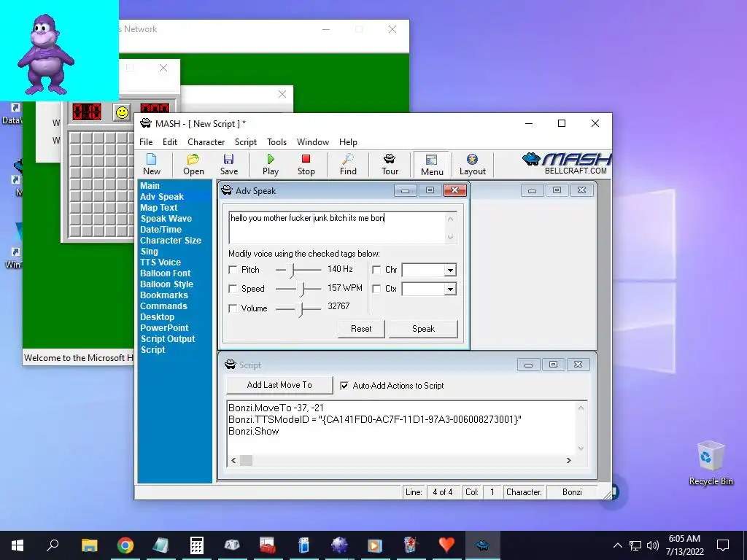Enable the Chr tag checkbox
The height and width of the screenshot is (560, 747).
coord(376,270)
